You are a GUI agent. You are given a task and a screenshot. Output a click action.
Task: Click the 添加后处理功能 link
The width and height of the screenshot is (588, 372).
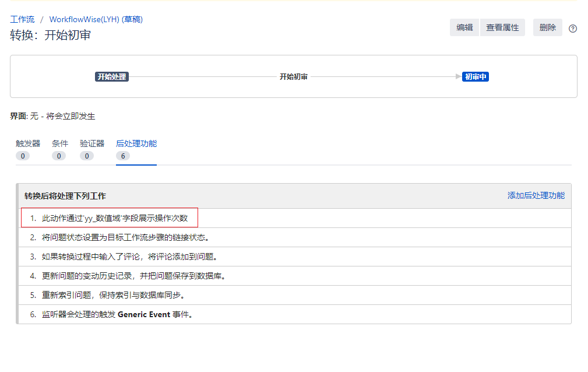point(536,195)
